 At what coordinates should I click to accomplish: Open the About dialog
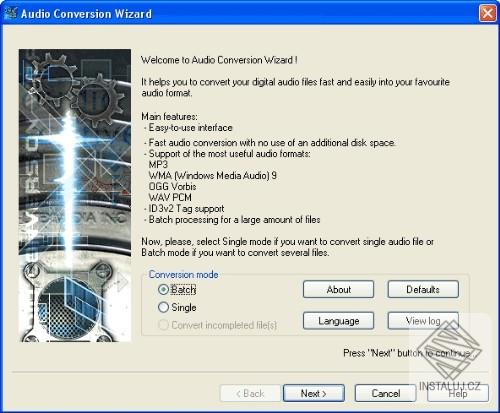(x=338, y=289)
